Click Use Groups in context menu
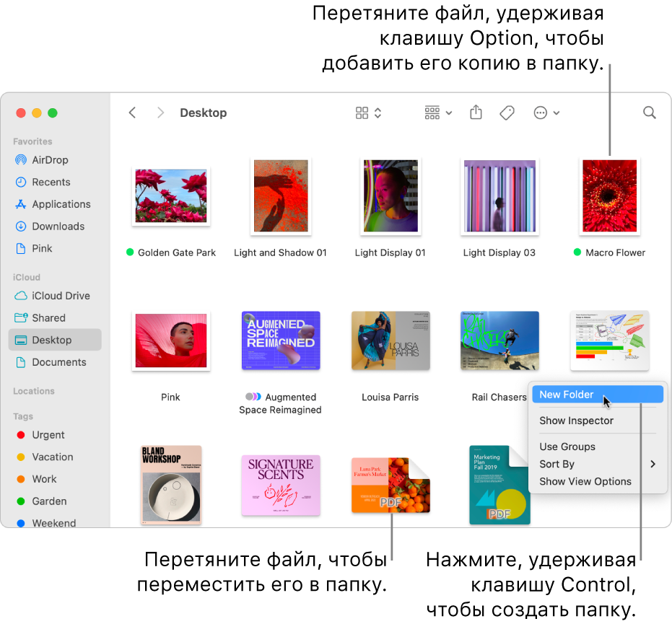 tap(567, 447)
